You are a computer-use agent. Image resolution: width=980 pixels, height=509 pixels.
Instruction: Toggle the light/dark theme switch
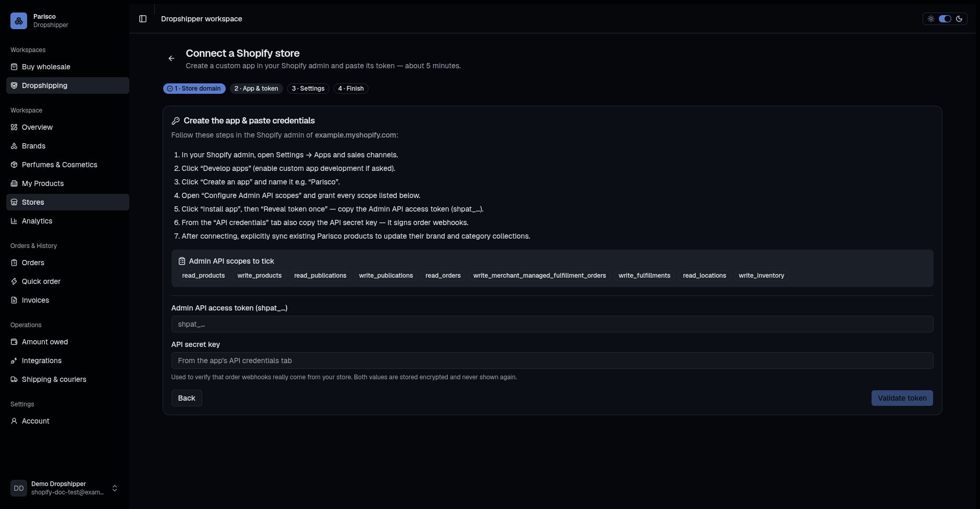click(945, 19)
